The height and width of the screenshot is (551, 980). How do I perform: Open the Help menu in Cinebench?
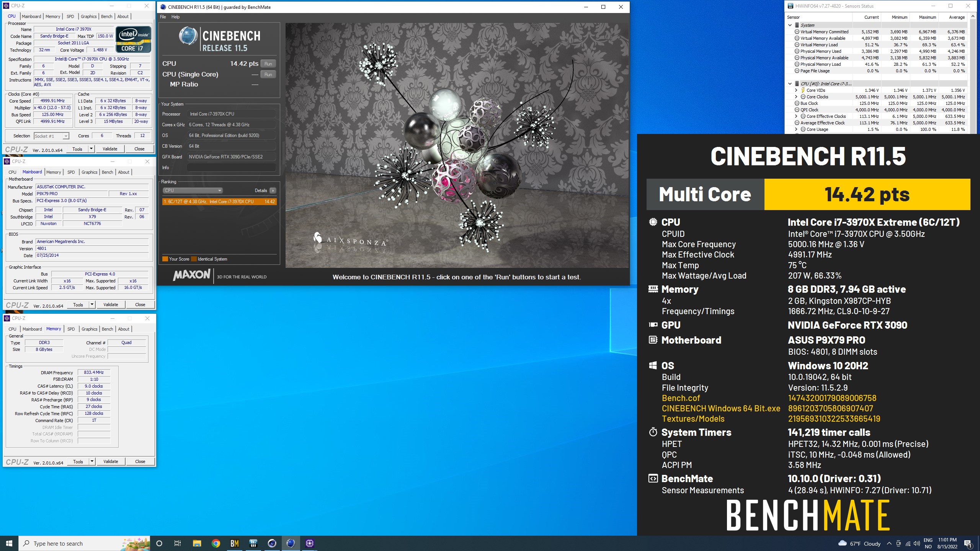[175, 17]
